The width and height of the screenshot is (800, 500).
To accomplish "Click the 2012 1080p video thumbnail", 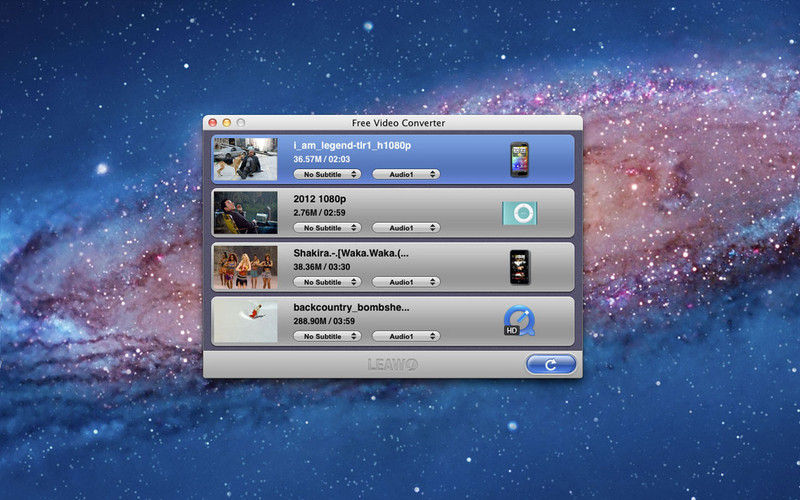I will point(245,213).
